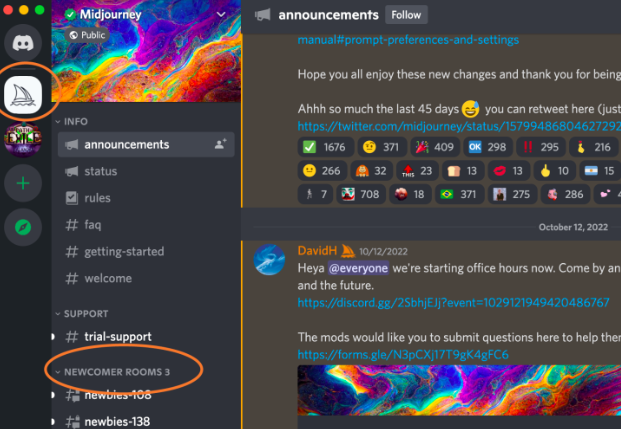621x429 pixels.
Task: Toggle the Brazil flag reaction with 371
Action: pos(460,194)
